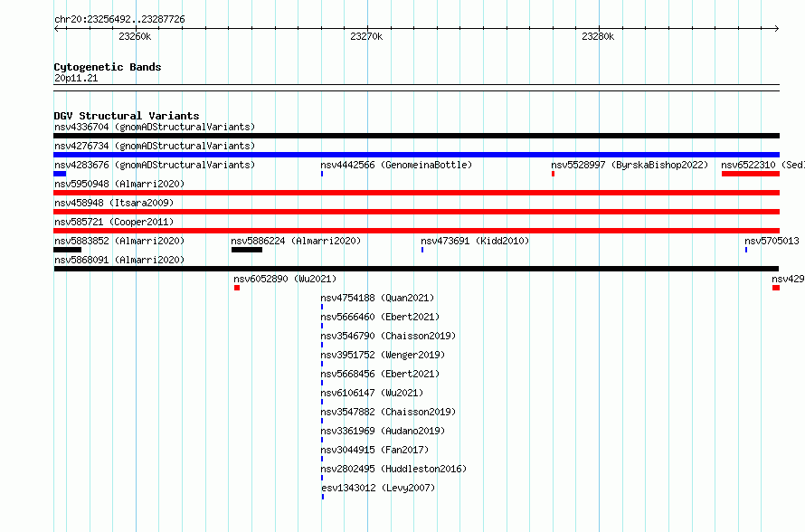
Task: Click nsv2802495 Huddleston2016 label
Action: click(393, 469)
